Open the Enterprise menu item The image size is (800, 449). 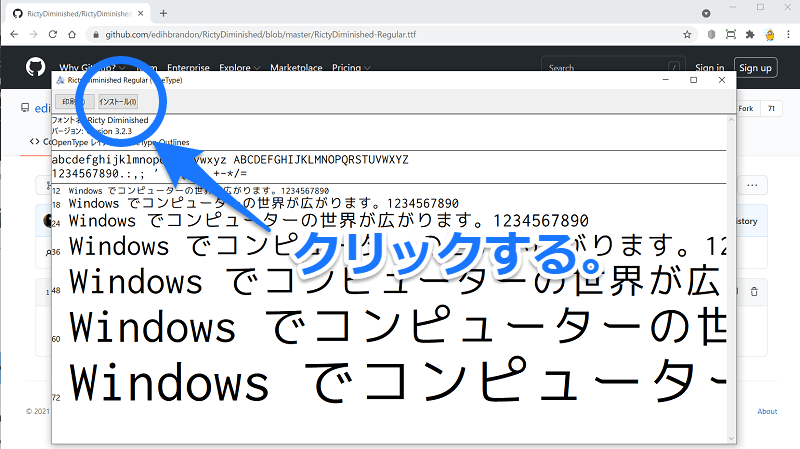coord(187,68)
